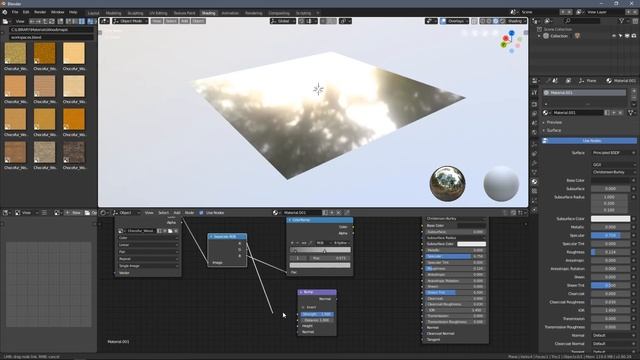640x360 pixels.
Task: Open the file browser editor type icon
Action: [6, 21]
